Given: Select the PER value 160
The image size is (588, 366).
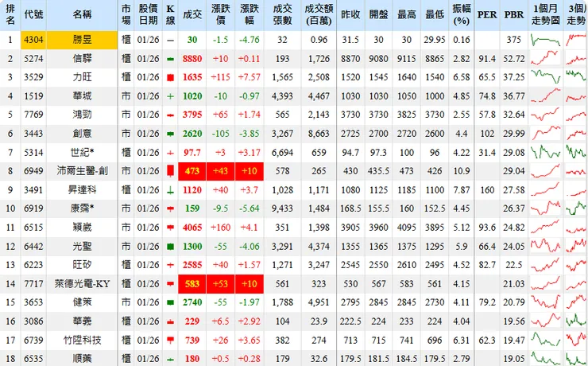Looking at the screenshot, I should click(x=487, y=190).
